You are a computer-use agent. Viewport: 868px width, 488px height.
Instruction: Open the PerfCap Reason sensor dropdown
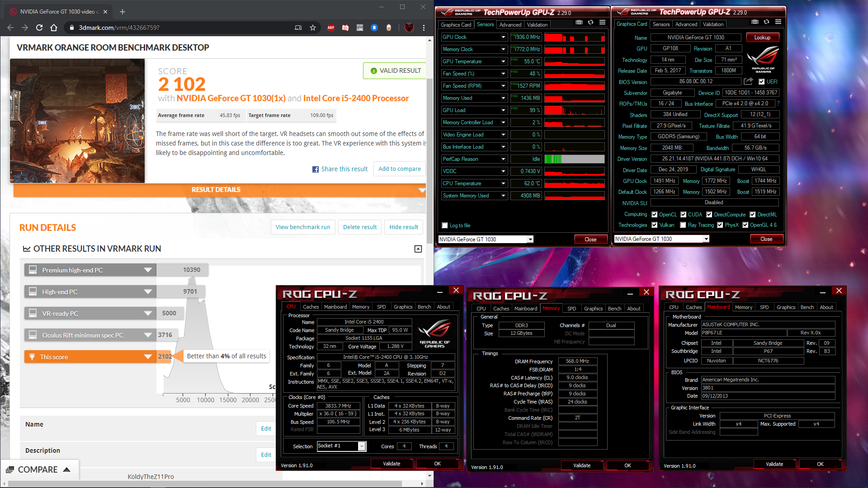tap(503, 159)
